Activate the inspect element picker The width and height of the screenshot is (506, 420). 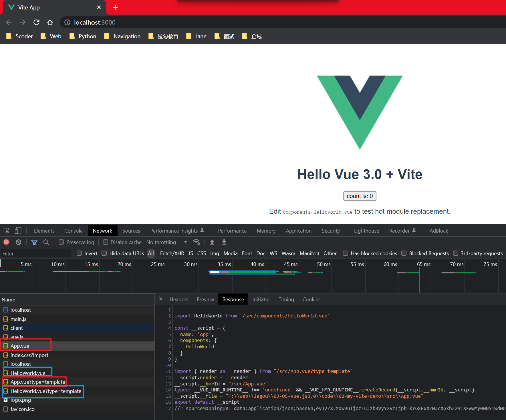pyautogui.click(x=7, y=231)
